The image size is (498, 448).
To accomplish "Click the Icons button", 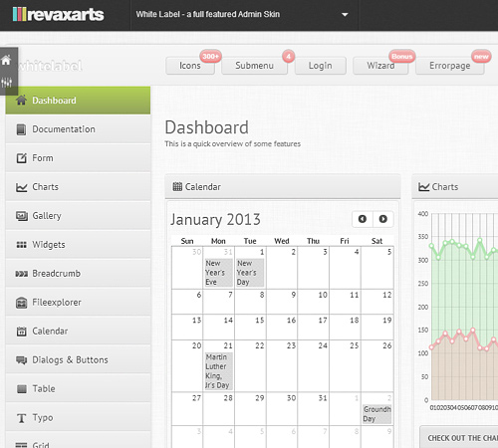I will click(x=190, y=66).
